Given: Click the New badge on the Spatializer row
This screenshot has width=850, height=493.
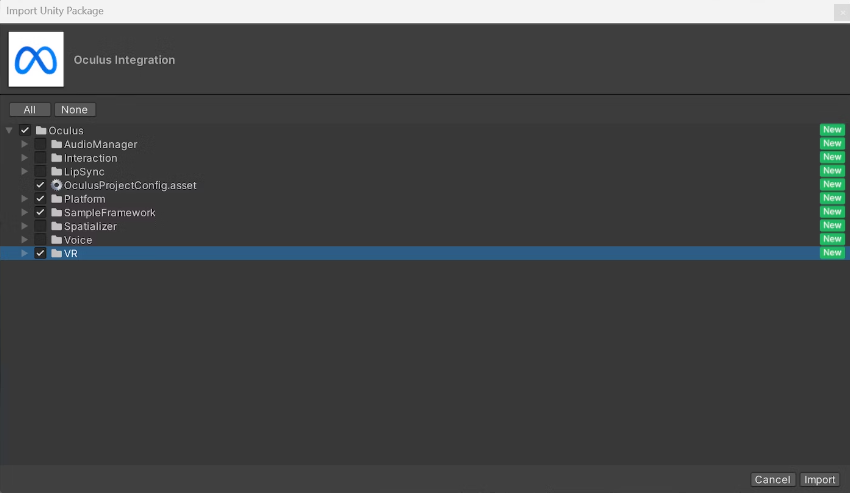Looking at the screenshot, I should [832, 226].
